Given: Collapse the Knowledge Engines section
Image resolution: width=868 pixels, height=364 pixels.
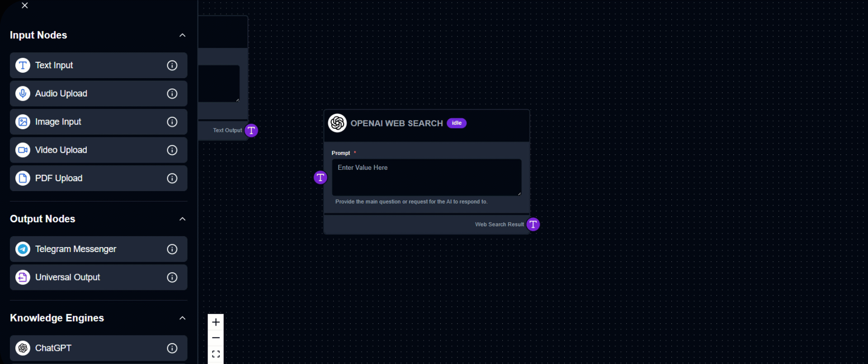Looking at the screenshot, I should point(182,318).
